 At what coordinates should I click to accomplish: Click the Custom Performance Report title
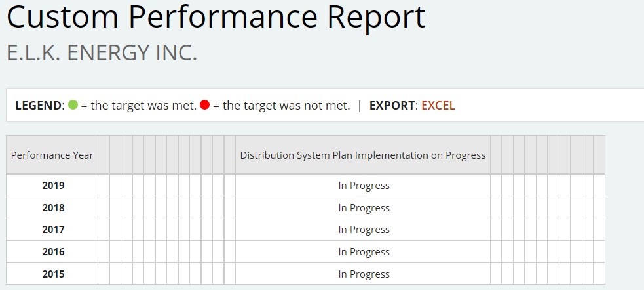[x=216, y=18]
